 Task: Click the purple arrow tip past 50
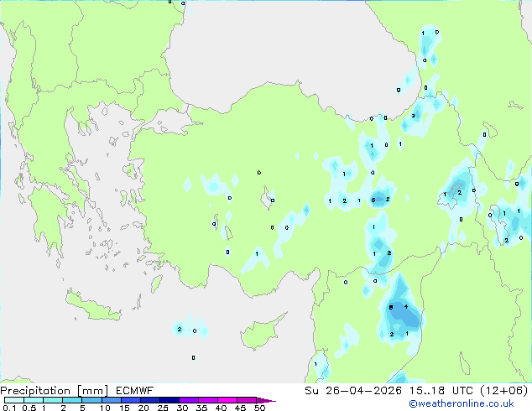point(266,400)
